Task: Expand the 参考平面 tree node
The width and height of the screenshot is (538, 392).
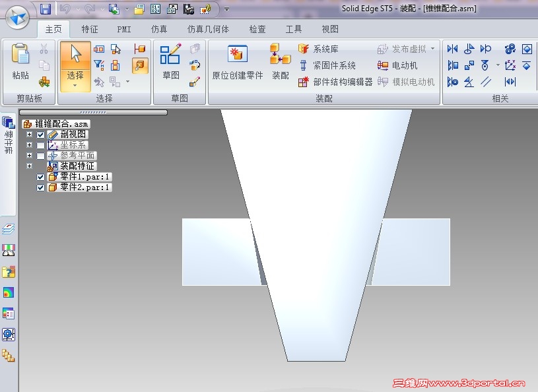Action: pos(29,155)
